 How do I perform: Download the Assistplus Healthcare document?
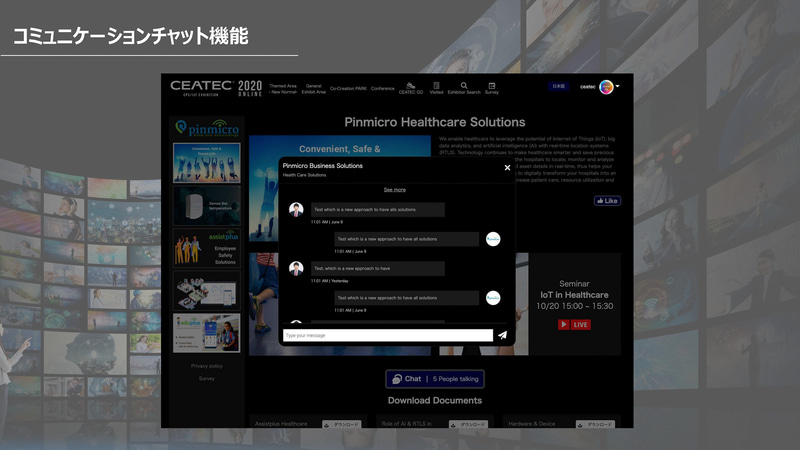click(x=341, y=424)
